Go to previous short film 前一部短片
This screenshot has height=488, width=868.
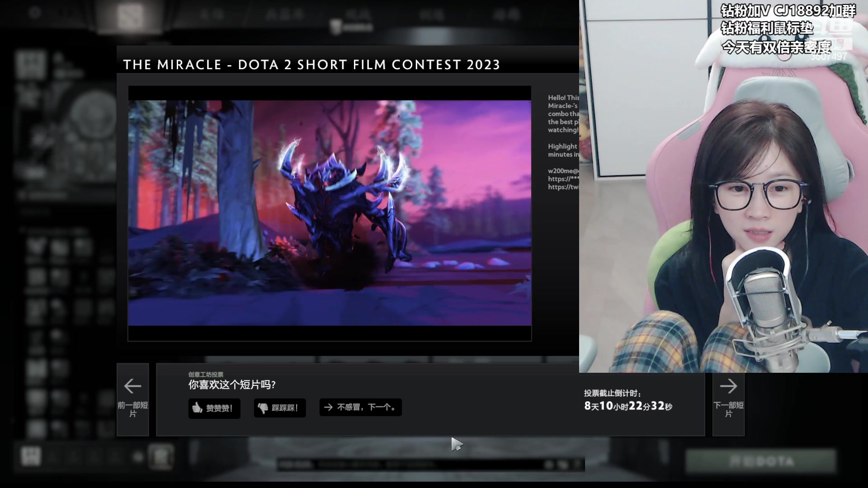click(x=133, y=399)
